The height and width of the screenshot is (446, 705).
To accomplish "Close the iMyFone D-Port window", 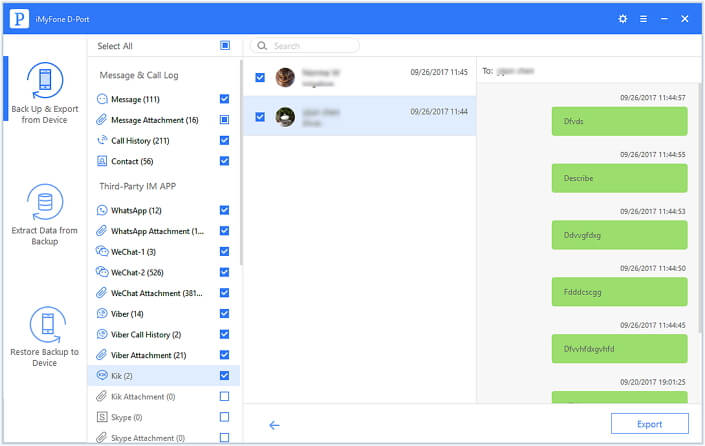I will pos(685,19).
